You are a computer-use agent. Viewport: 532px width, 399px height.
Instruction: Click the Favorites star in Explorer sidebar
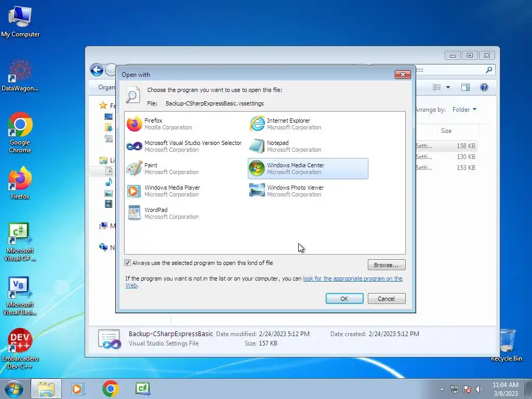click(103, 105)
